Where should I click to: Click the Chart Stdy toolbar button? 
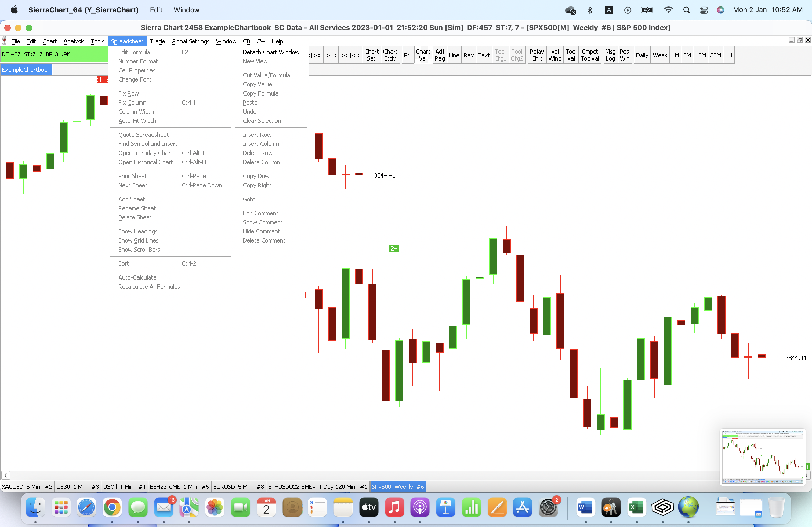[390, 55]
